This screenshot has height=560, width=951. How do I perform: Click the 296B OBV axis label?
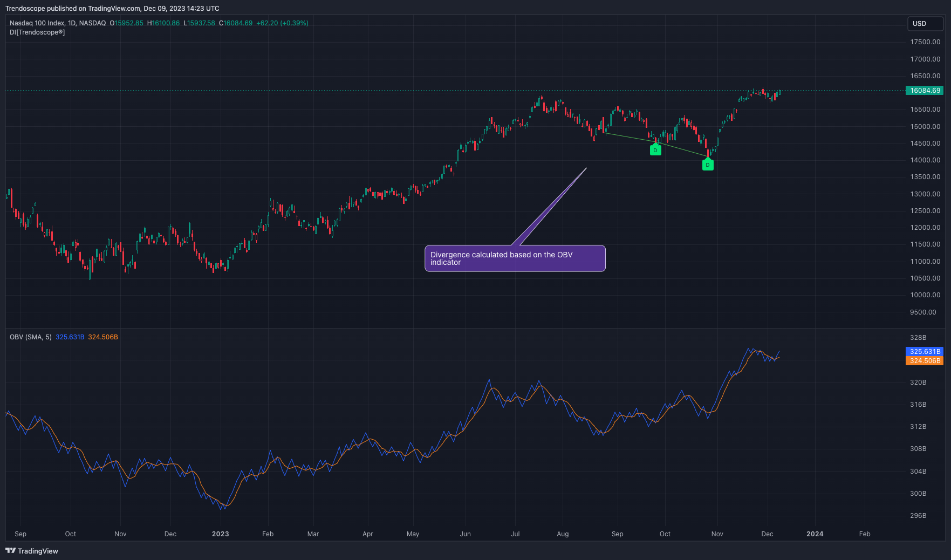point(918,516)
